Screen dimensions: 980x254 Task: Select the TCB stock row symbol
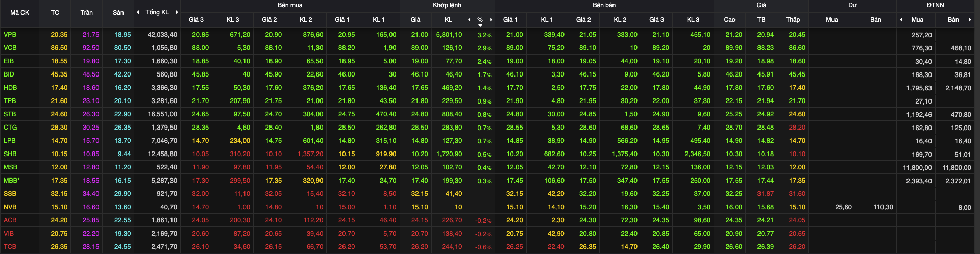pos(10,247)
